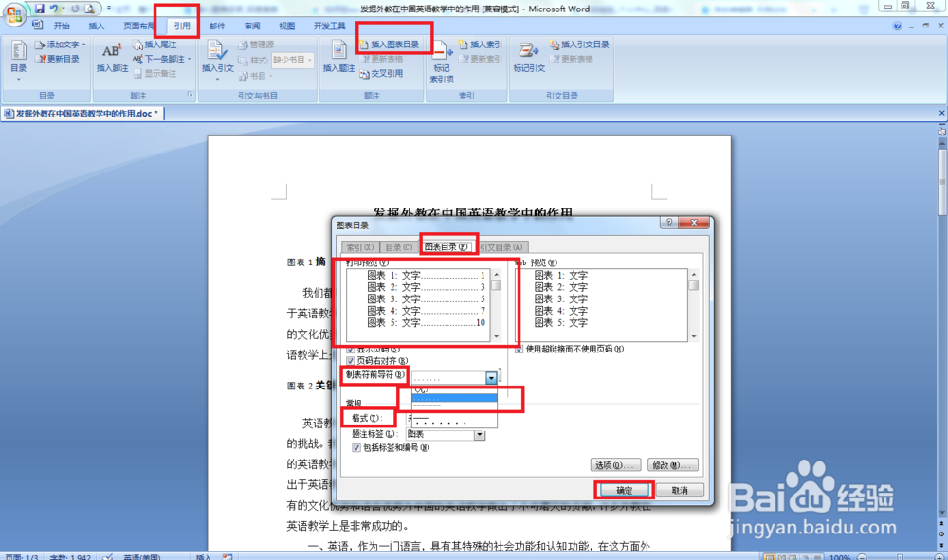This screenshot has width=948, height=560.
Task: Click 更新目录 to update contents
Action: click(x=58, y=59)
